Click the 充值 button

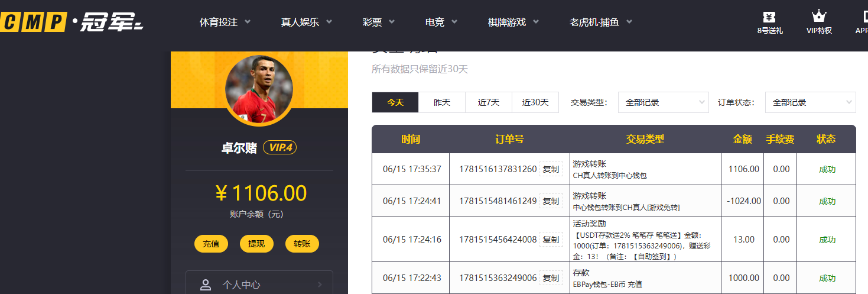tap(211, 244)
